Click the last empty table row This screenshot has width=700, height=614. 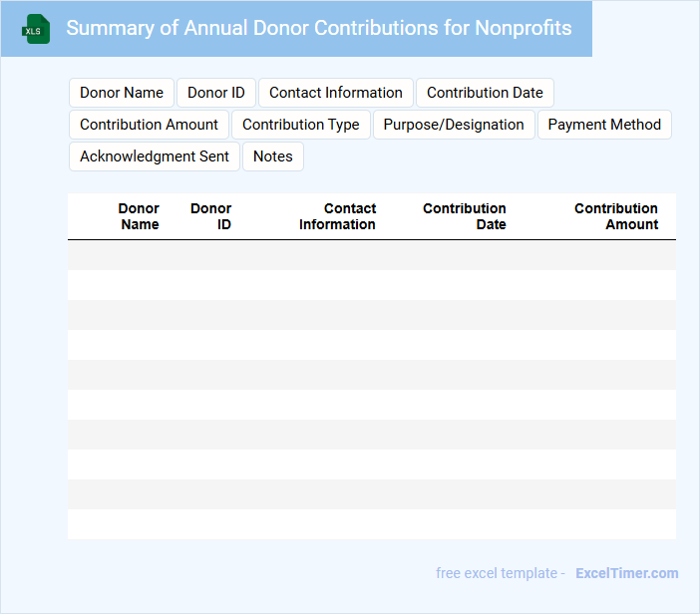[371, 524]
